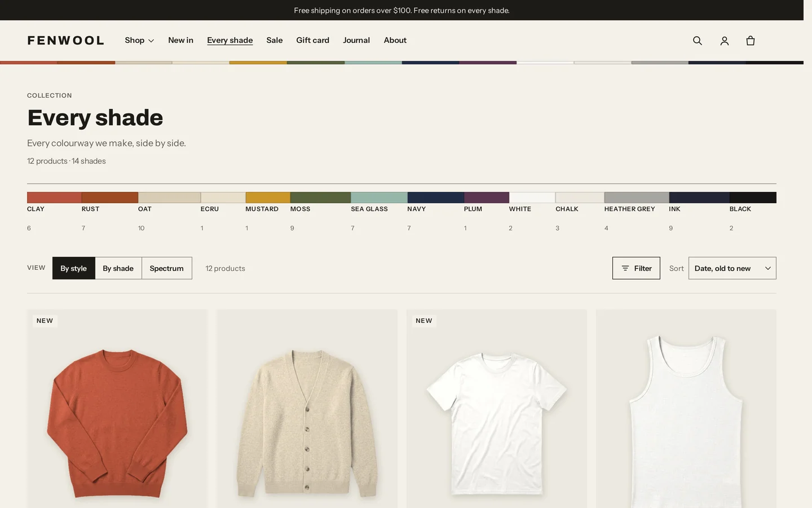
Task: Switch view to By style
Action: [x=74, y=268]
